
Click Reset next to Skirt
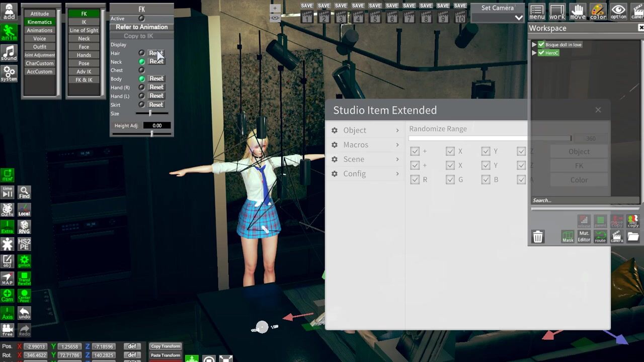[x=156, y=105]
